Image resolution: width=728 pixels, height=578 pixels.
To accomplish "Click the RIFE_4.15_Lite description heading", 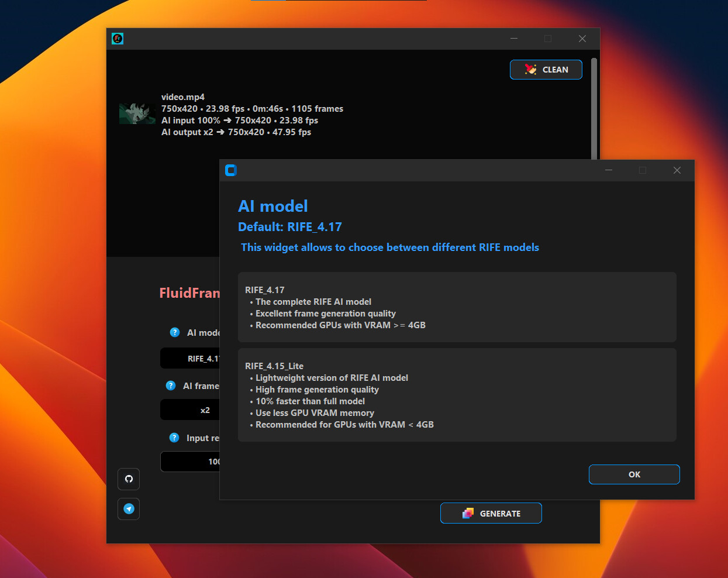I will tap(274, 366).
